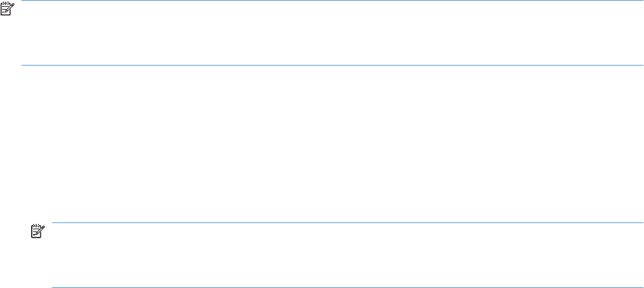Click the bottom-most blue horizontal rule
This screenshot has height=288, width=644.
point(347,287)
